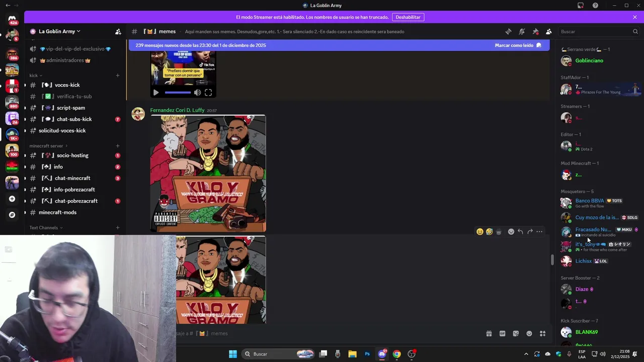
Task: Create channel in minecraft server category plus
Action: point(118,146)
